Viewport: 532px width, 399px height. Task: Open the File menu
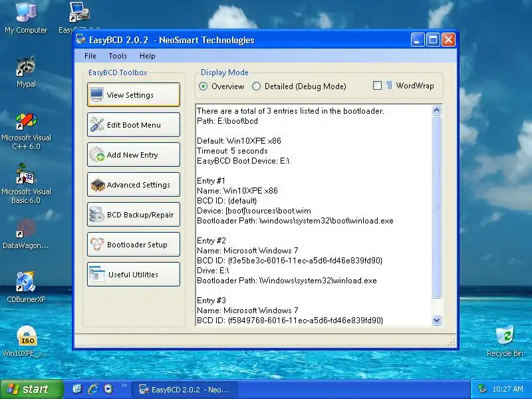pyautogui.click(x=90, y=56)
